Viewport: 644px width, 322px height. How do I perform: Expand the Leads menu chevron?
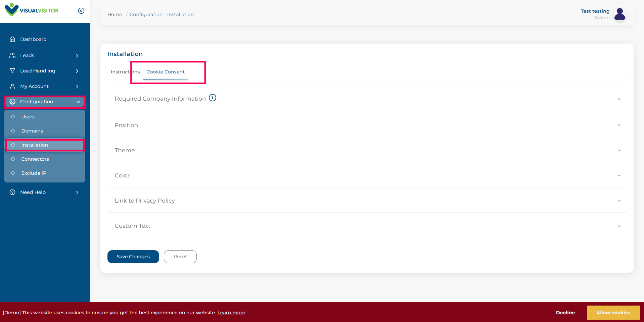[77, 56]
